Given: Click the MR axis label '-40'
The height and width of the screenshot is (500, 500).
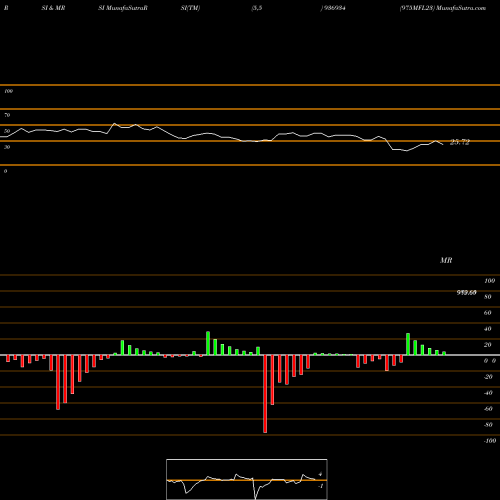Looking at the screenshot, I should [488, 393].
